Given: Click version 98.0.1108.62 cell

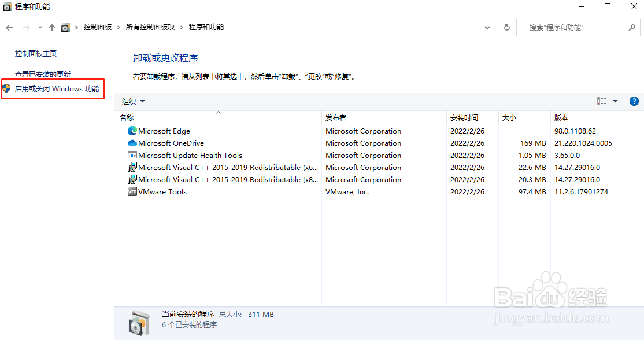Looking at the screenshot, I should tap(575, 131).
